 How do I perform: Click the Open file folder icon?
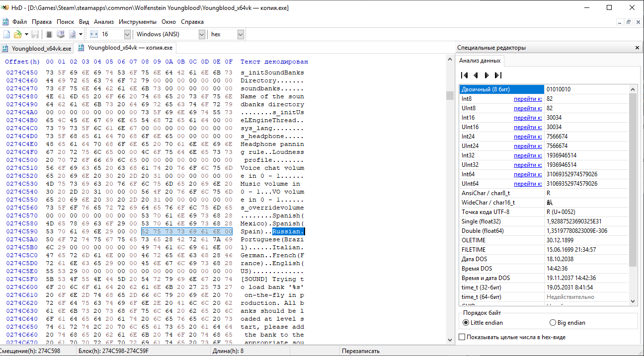[17, 34]
